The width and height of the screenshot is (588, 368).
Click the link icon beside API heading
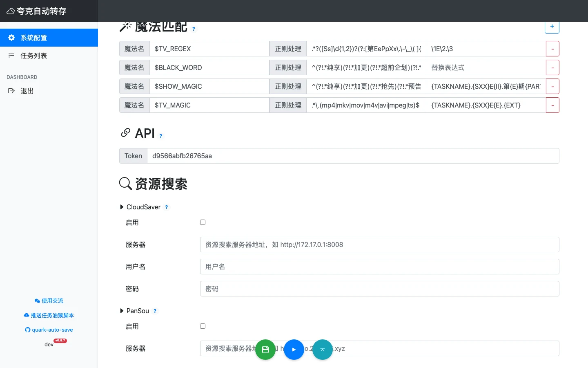tap(125, 133)
